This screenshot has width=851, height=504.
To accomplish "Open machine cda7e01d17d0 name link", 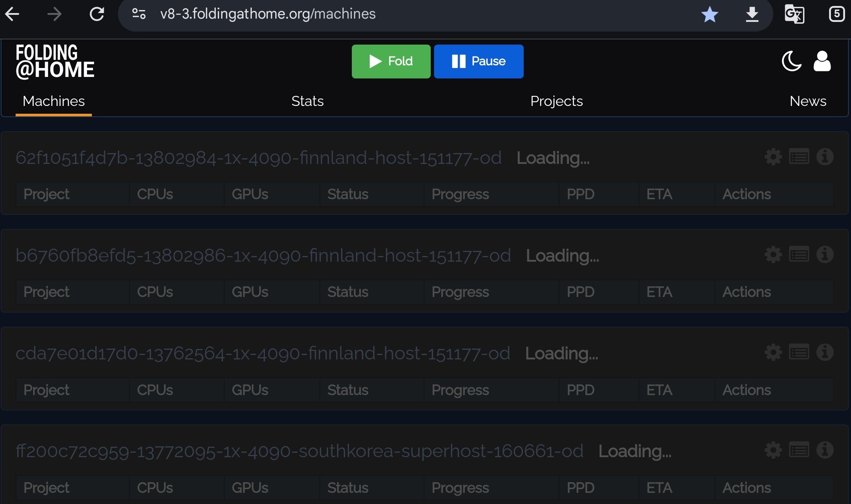I will pyautogui.click(x=263, y=353).
